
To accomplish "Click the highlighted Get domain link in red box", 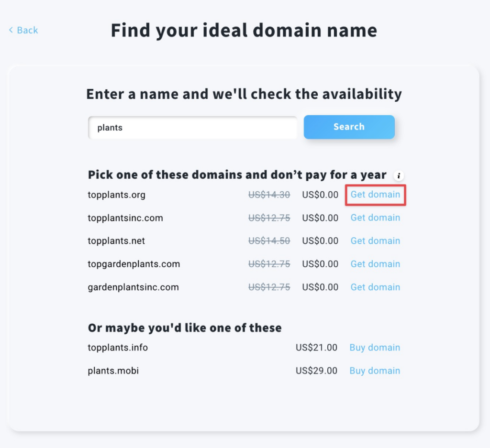I will click(x=375, y=195).
